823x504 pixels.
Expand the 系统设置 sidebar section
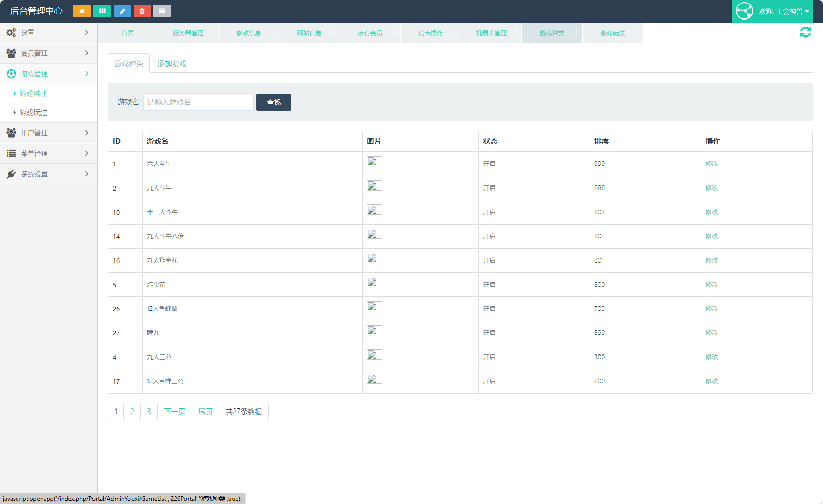pos(48,174)
